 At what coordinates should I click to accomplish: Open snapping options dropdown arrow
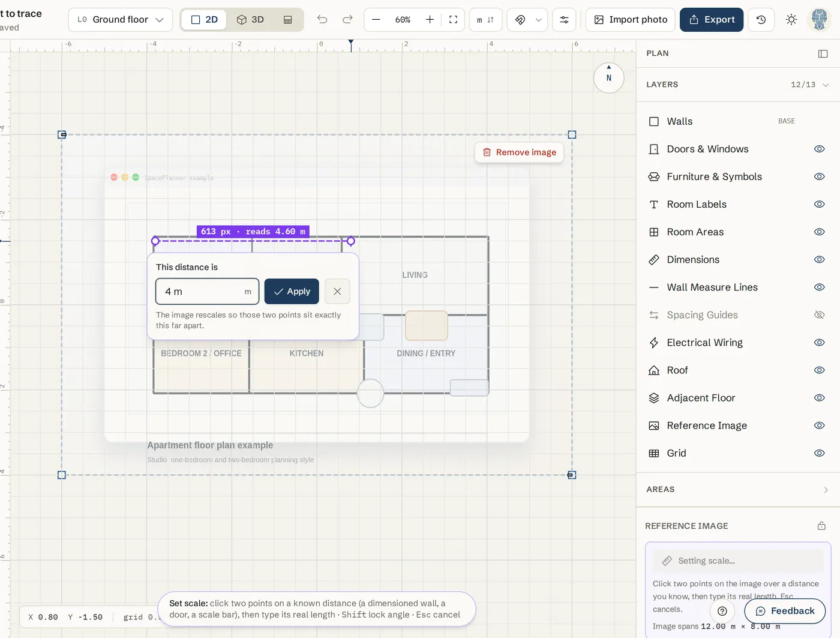(x=539, y=20)
